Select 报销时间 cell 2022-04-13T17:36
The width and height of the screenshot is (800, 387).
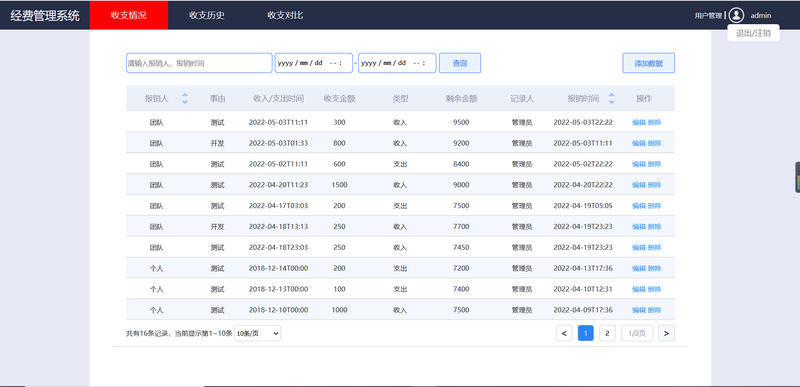[x=583, y=268]
